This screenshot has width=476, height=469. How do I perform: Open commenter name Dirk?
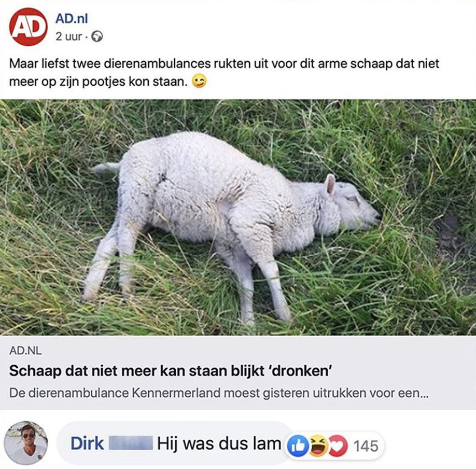pos(87,444)
